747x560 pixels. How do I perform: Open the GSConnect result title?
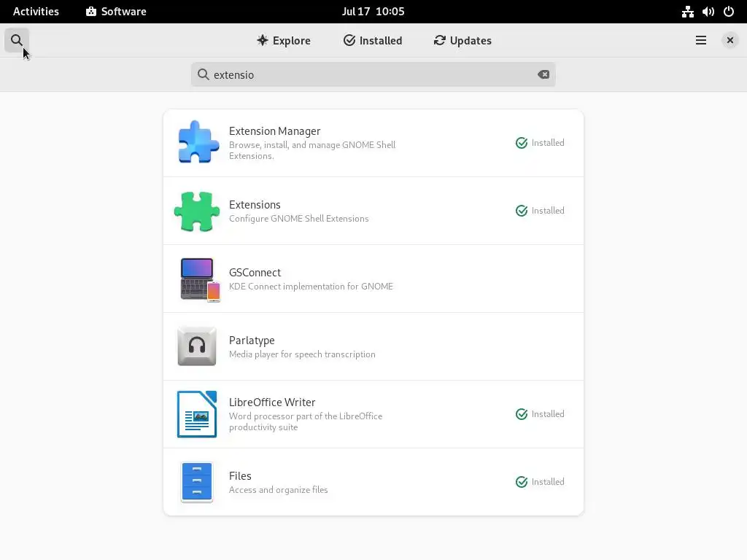point(255,273)
